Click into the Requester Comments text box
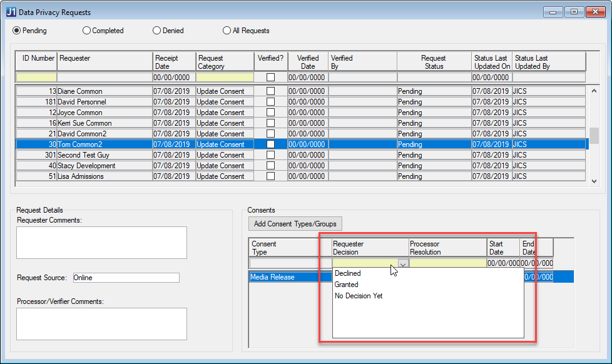Screen dimensions: 612x364 click(x=101, y=242)
